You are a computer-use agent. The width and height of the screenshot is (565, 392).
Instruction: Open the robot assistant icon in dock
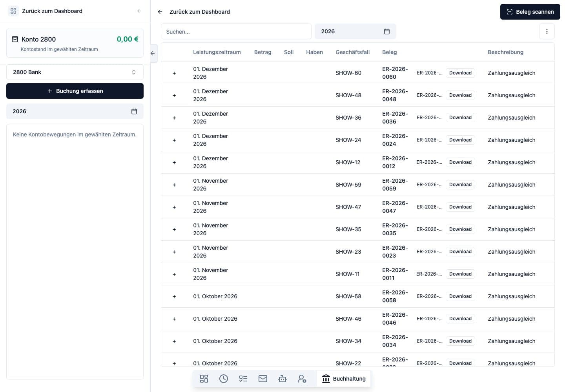[282, 379]
